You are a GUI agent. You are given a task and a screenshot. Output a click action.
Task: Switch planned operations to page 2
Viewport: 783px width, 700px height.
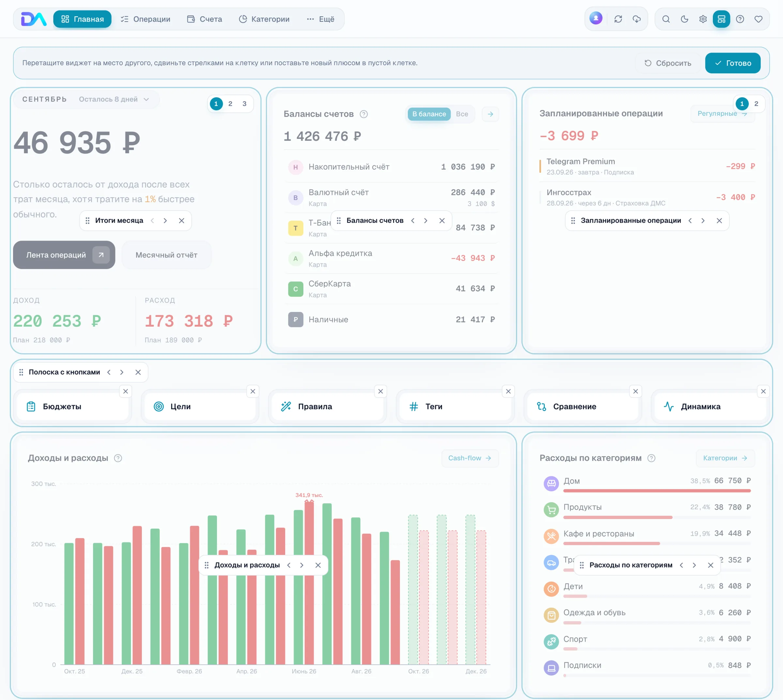pyautogui.click(x=756, y=103)
